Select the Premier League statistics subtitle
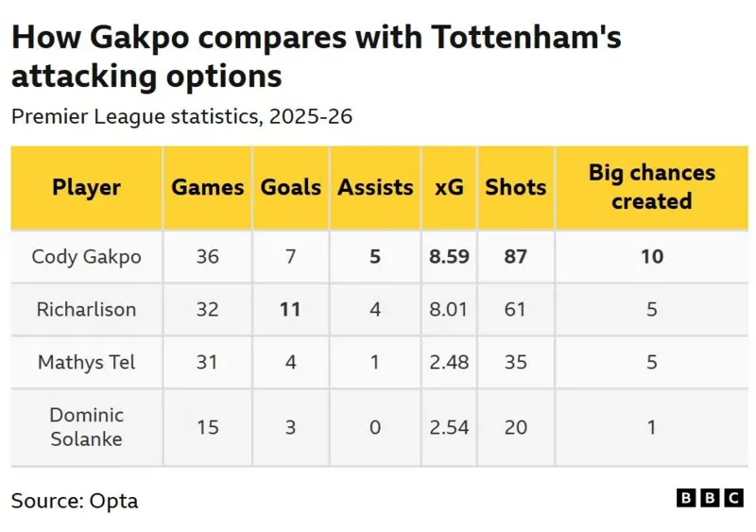This screenshot has height=532, width=756. (x=181, y=117)
